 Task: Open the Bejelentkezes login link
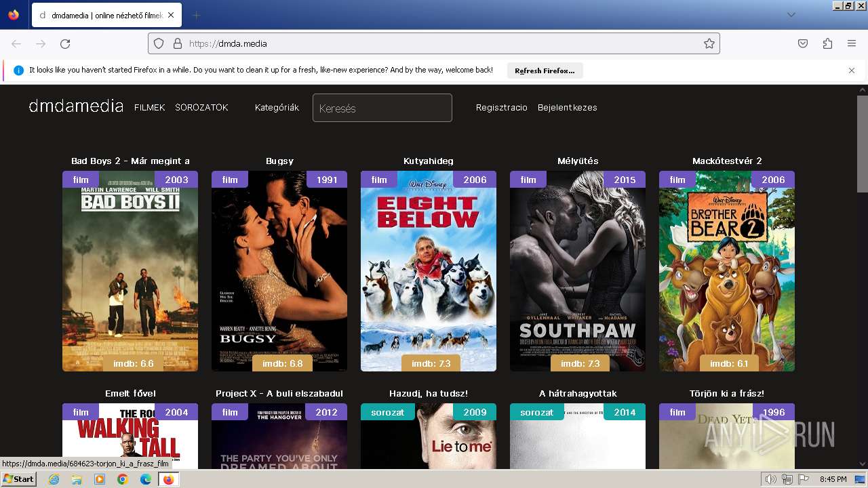[x=568, y=108]
